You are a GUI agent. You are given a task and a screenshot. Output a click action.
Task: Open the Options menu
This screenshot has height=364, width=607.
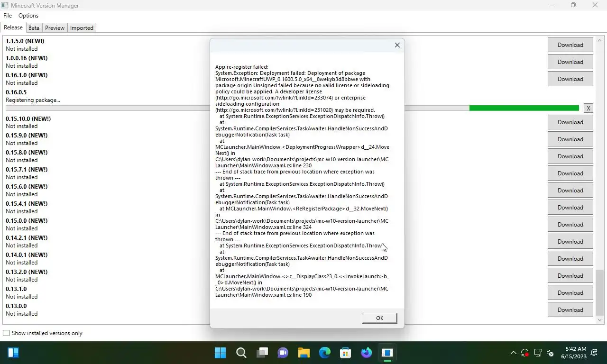(28, 16)
